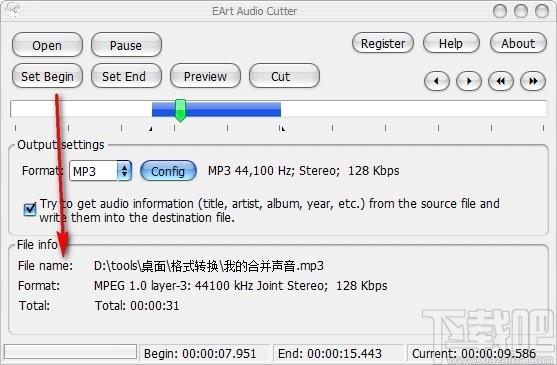Viewport: 557px width, 365px height.
Task: Open the About dialog
Action: pyautogui.click(x=518, y=43)
